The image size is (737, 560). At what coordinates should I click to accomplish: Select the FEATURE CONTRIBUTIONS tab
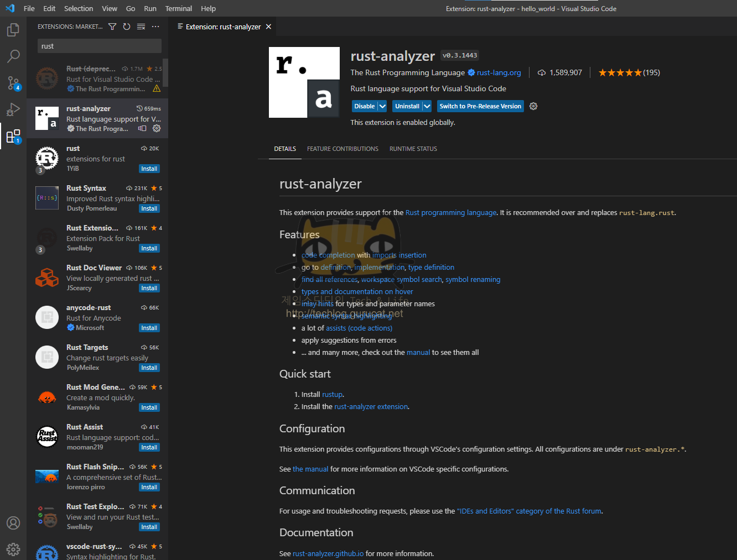click(342, 149)
